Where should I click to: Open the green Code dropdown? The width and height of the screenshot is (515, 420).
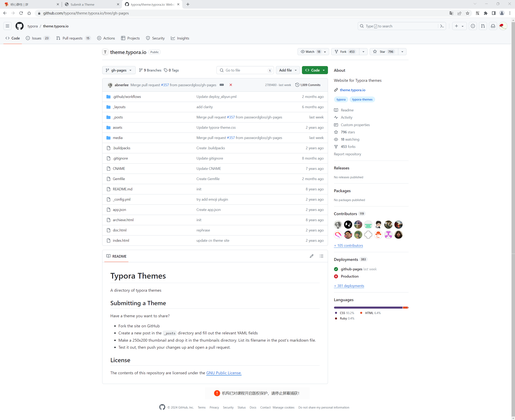coord(315,70)
